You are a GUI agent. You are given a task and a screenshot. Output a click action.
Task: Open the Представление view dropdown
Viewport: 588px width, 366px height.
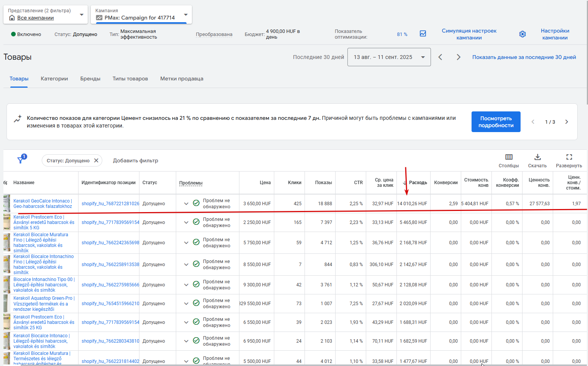pyautogui.click(x=46, y=15)
